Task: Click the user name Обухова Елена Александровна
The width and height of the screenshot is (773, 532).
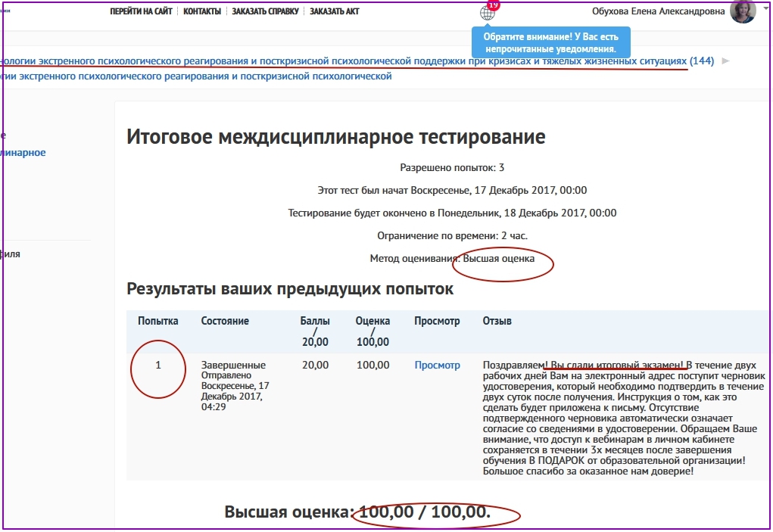Action: pyautogui.click(x=658, y=11)
